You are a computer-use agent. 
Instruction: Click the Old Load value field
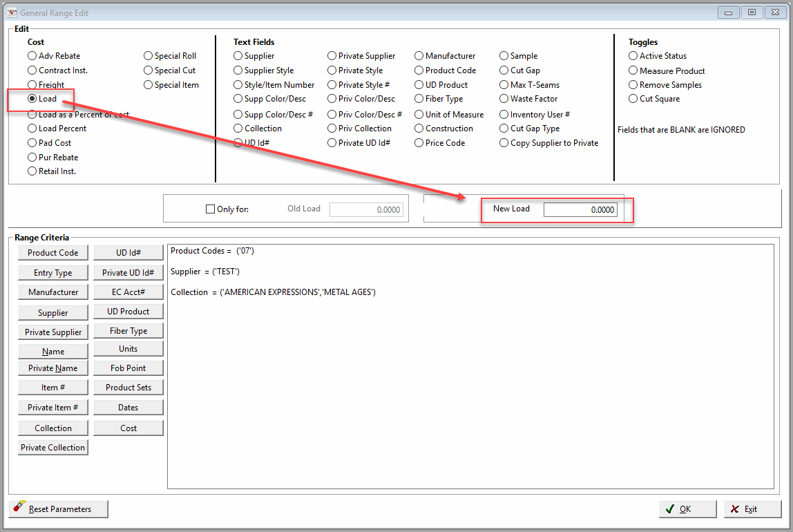[367, 209]
